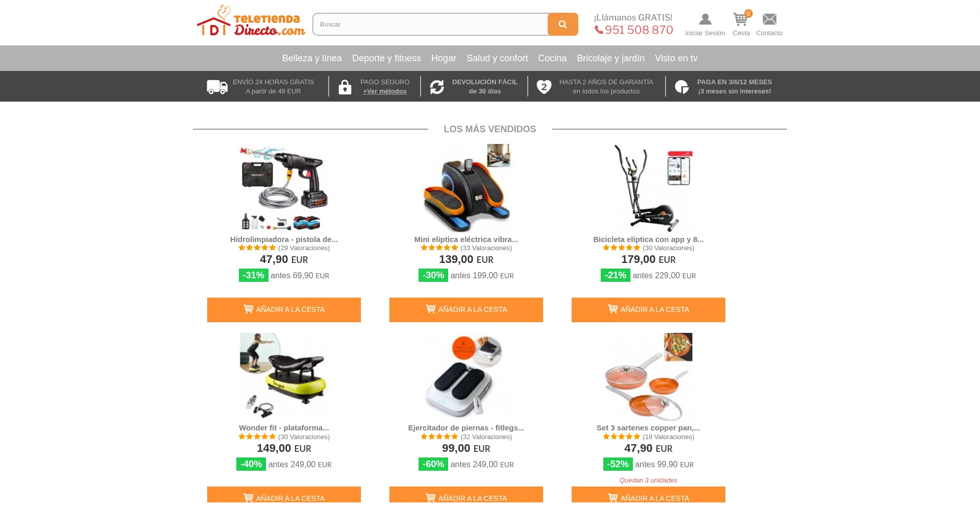The height and width of the screenshot is (507, 980).
Task: Click the heart warranty icon
Action: point(544,87)
